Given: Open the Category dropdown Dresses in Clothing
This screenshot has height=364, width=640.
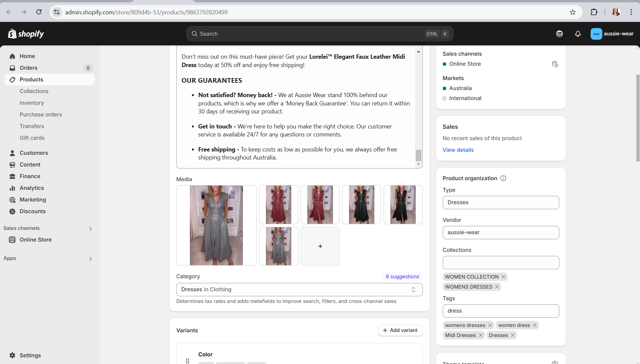Looking at the screenshot, I should (299, 290).
